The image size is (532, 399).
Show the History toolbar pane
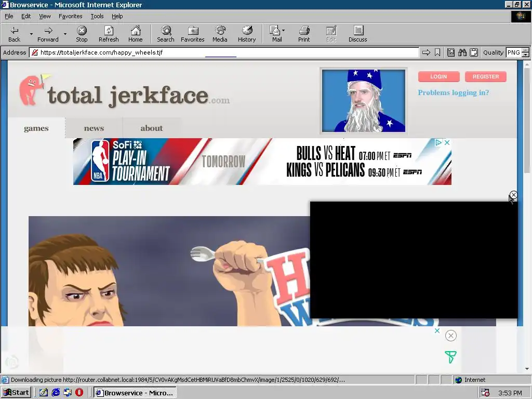[247, 34]
